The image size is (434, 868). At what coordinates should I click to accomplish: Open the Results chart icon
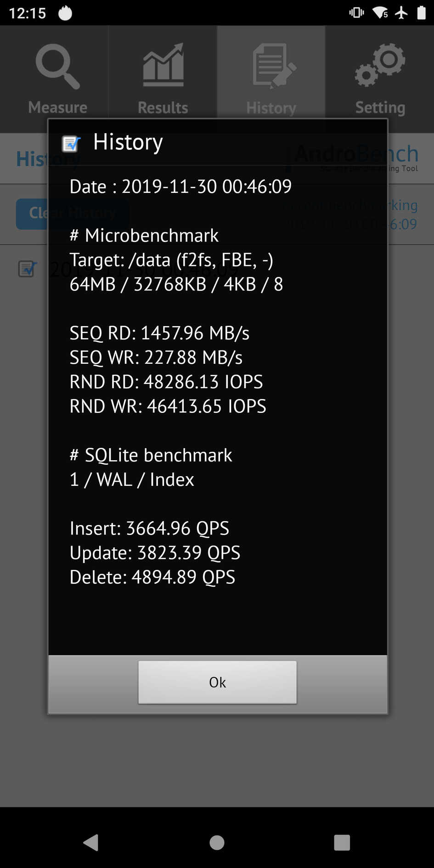163,65
